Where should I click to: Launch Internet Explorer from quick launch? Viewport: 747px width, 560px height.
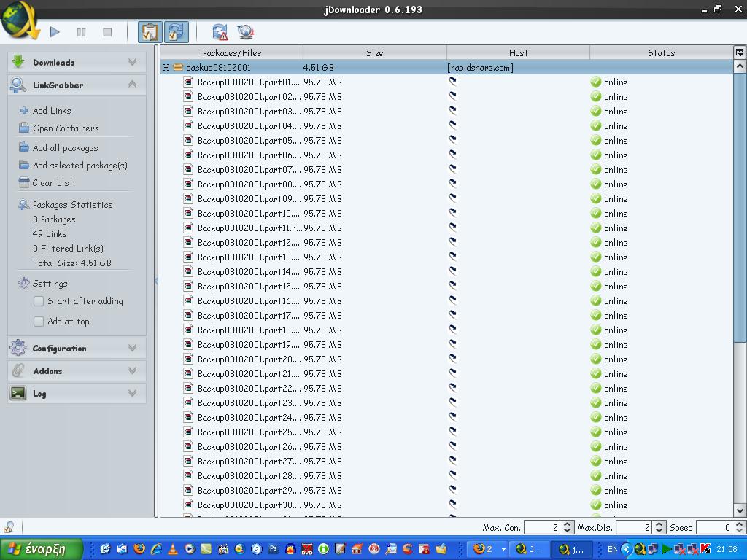point(156,549)
